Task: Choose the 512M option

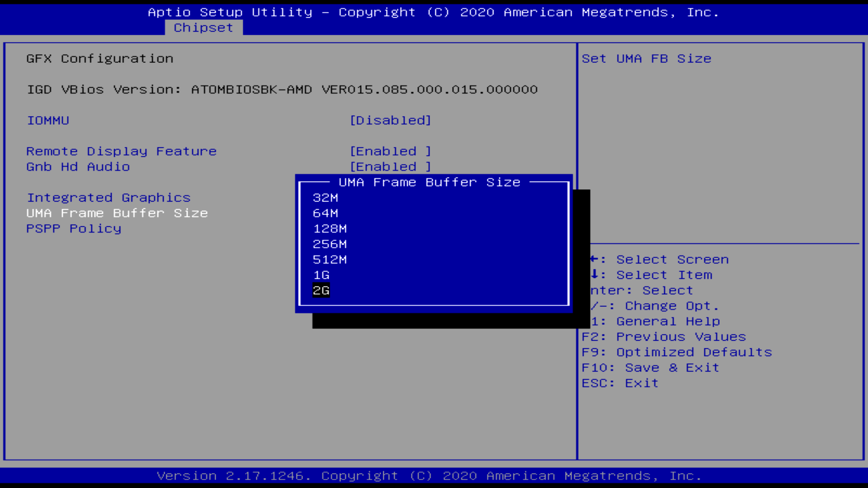Action: (x=330, y=260)
